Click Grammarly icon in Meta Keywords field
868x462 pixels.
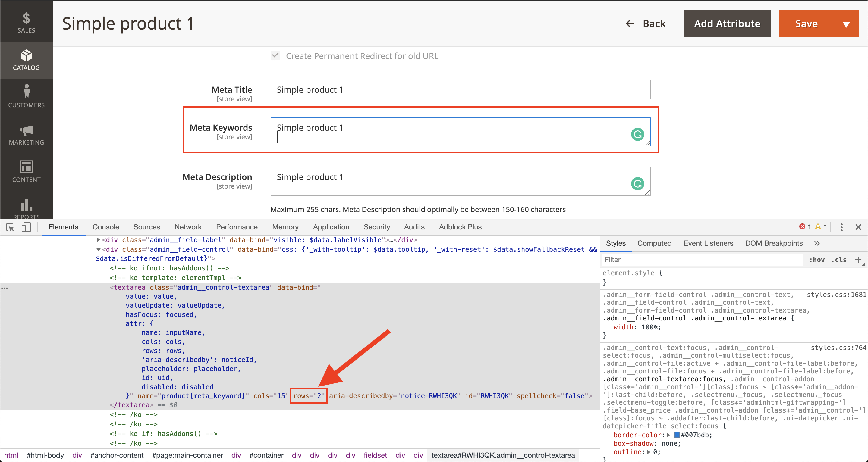pyautogui.click(x=637, y=134)
